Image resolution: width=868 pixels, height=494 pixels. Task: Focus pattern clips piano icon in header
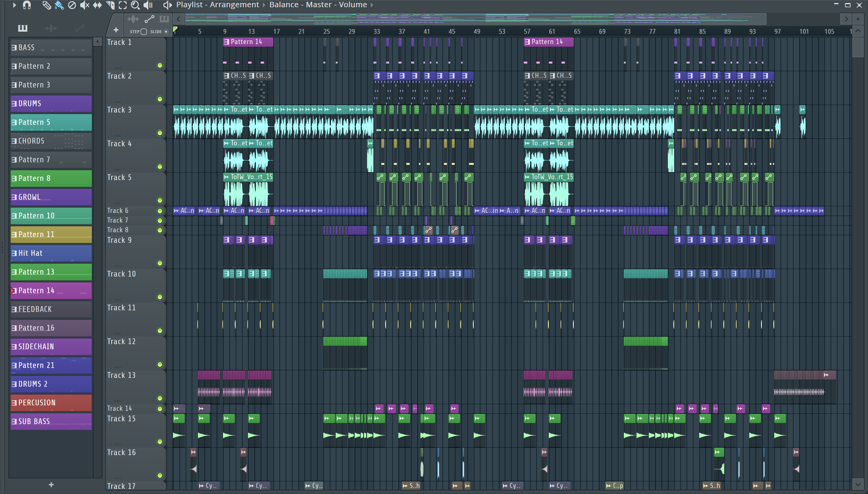165,19
